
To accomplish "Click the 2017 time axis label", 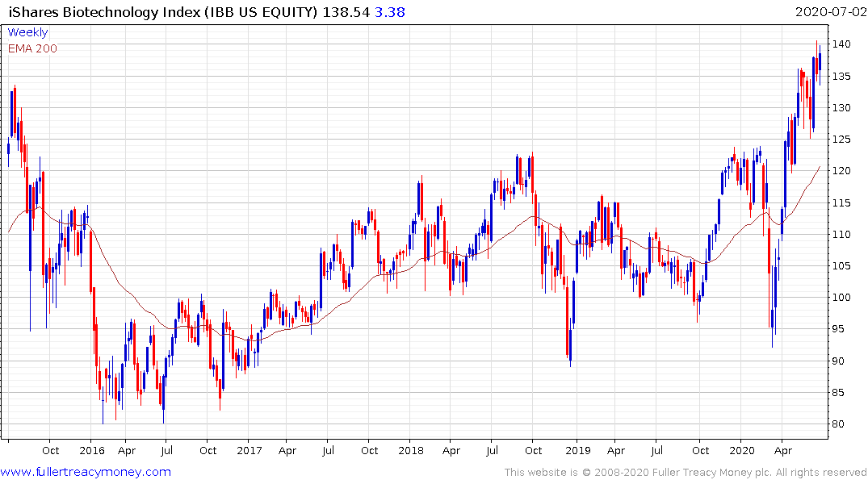I will pyautogui.click(x=249, y=450).
